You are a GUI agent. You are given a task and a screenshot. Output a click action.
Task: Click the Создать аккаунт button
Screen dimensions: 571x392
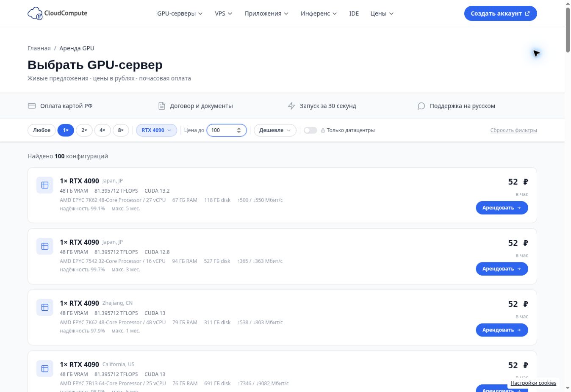tap(500, 14)
